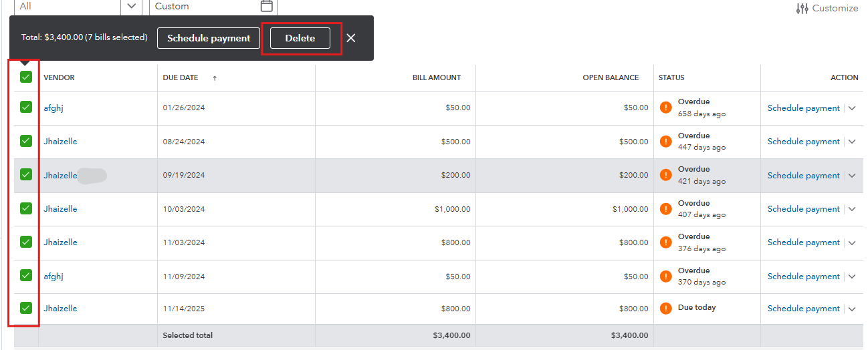The height and width of the screenshot is (350, 868).
Task: Open afghj vendor link due 11/09/2024
Action: click(x=53, y=276)
